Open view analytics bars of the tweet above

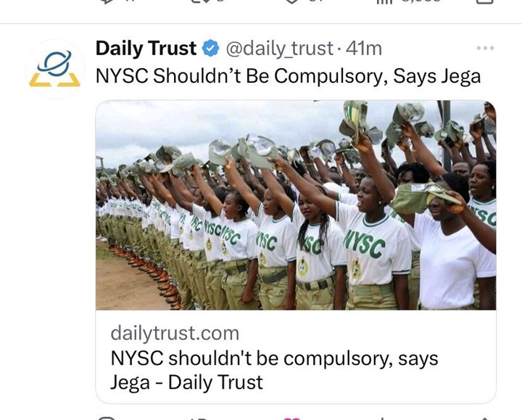tap(383, 1)
